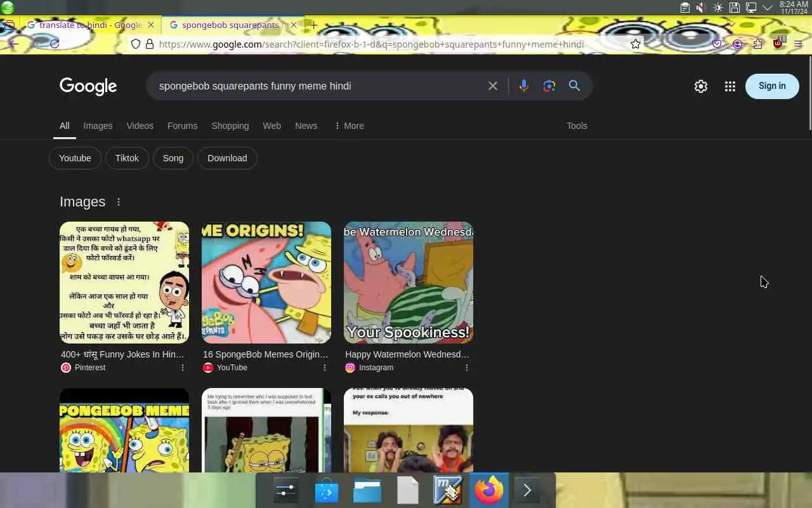Submit search with the magnifier icon
The image size is (812, 508).
click(575, 86)
